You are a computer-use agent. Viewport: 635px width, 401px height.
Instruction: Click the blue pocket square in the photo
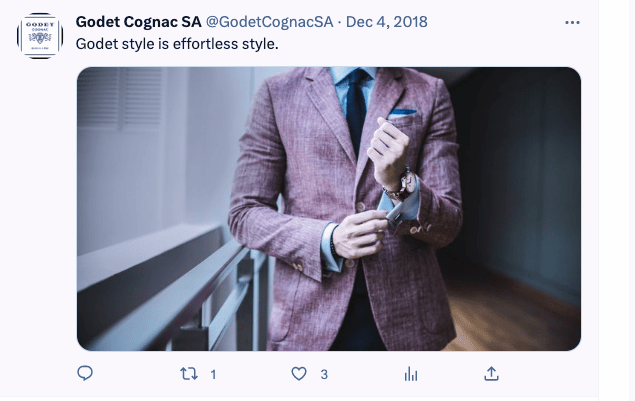point(402,114)
